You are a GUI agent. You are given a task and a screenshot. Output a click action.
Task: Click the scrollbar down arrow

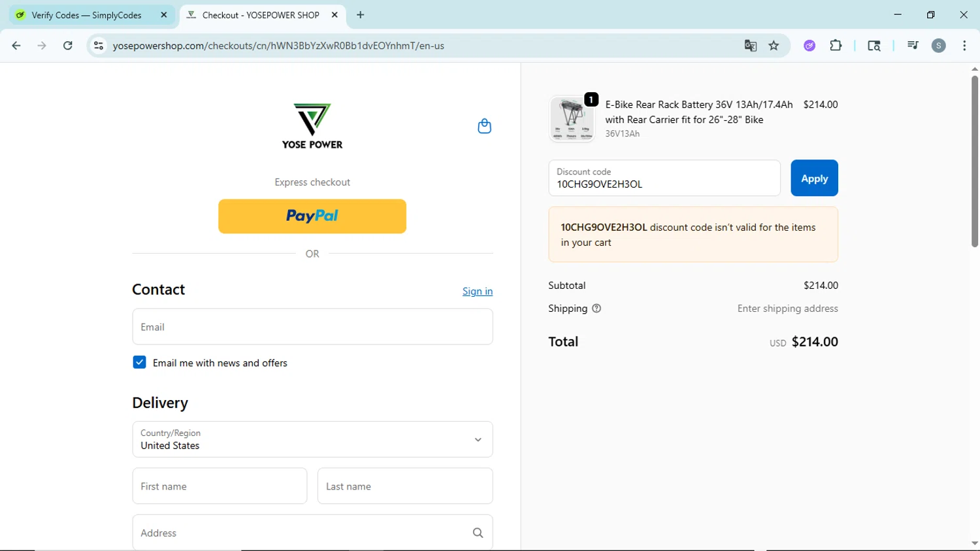974,543
